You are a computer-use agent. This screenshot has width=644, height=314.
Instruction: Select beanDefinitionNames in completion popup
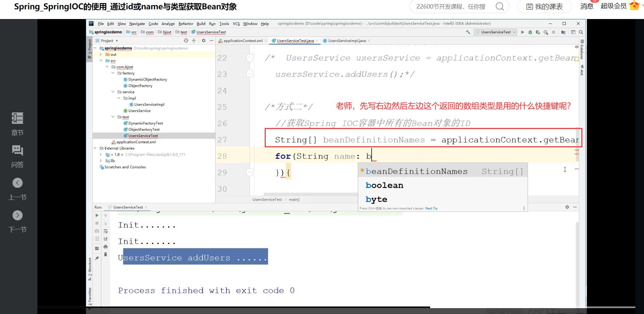[x=443, y=171]
